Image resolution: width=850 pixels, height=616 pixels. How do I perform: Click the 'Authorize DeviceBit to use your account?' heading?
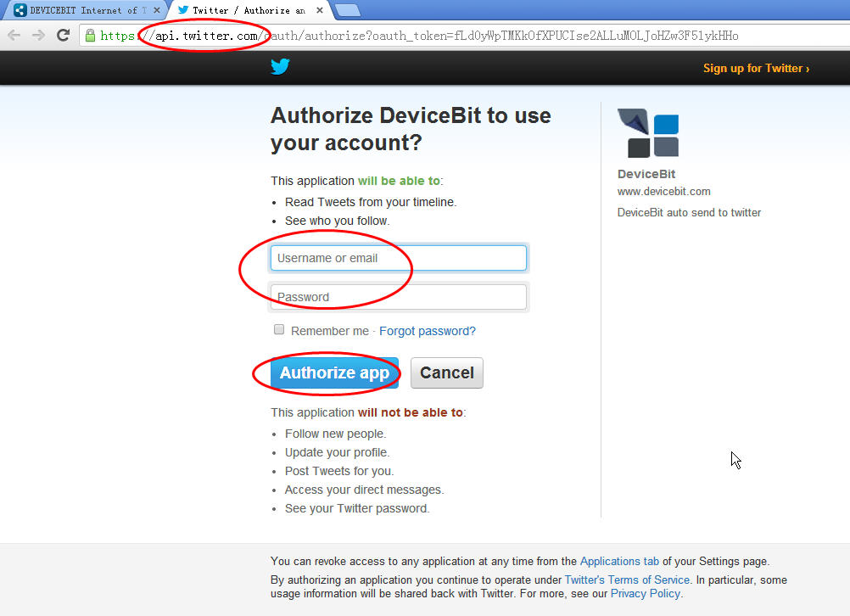tap(411, 129)
